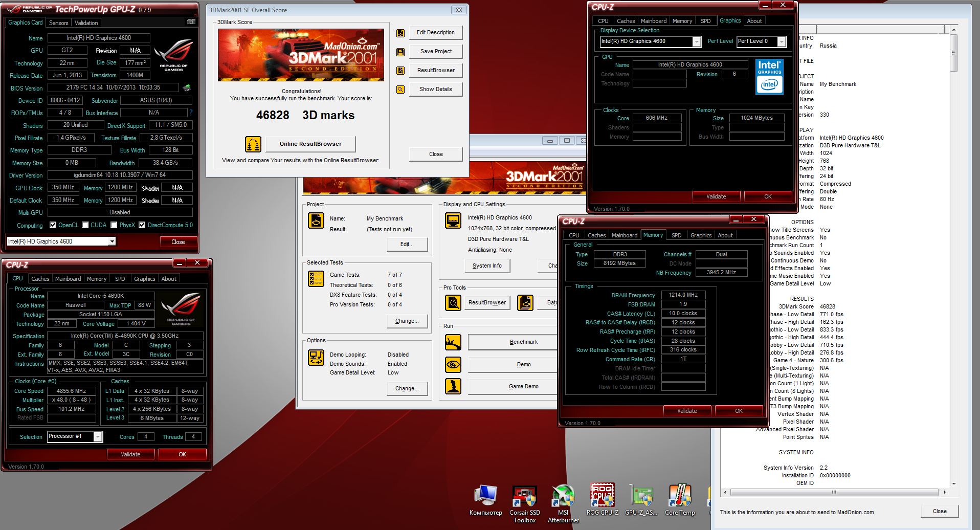Toggle the OpenCL checkbox in GPU-Z
Screen dimensions: 980x530
53,225
